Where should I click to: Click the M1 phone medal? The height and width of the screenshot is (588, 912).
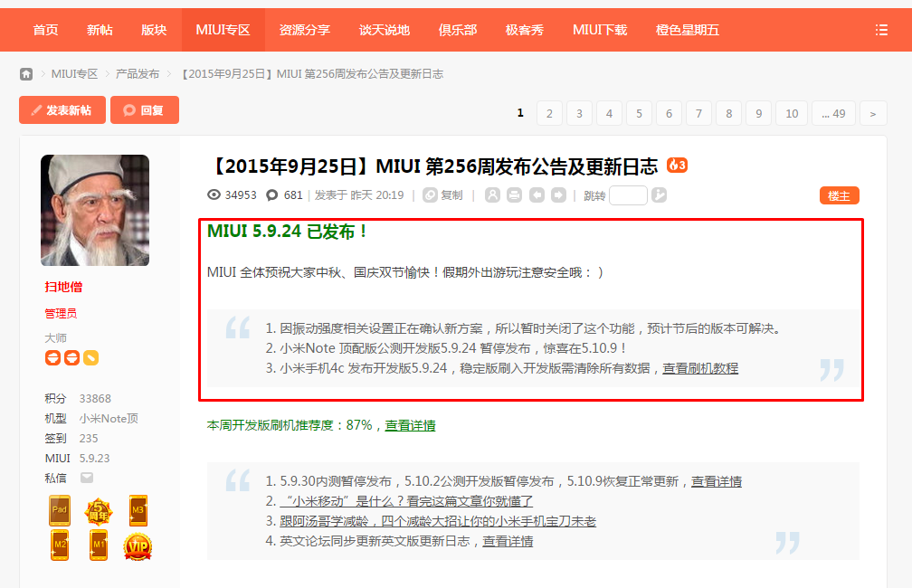(99, 545)
